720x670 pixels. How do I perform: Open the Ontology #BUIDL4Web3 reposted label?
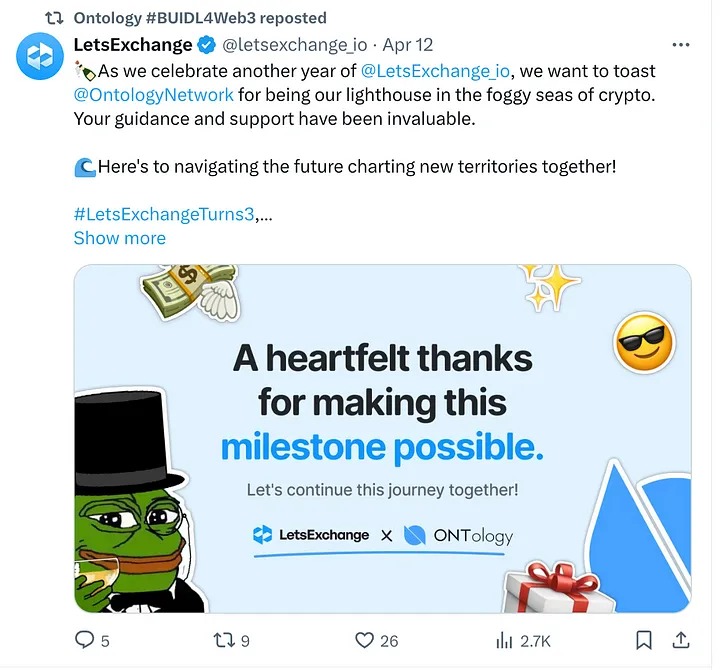[200, 18]
